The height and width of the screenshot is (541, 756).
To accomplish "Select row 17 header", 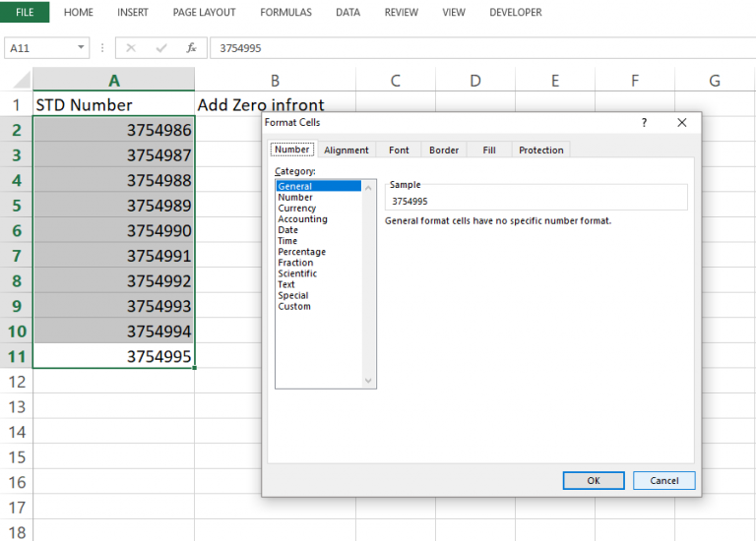I will click(x=17, y=507).
